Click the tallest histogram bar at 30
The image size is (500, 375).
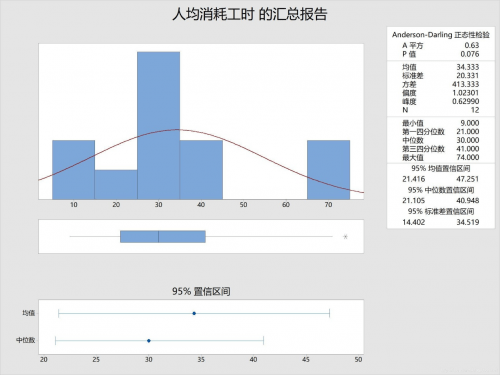coord(159,125)
